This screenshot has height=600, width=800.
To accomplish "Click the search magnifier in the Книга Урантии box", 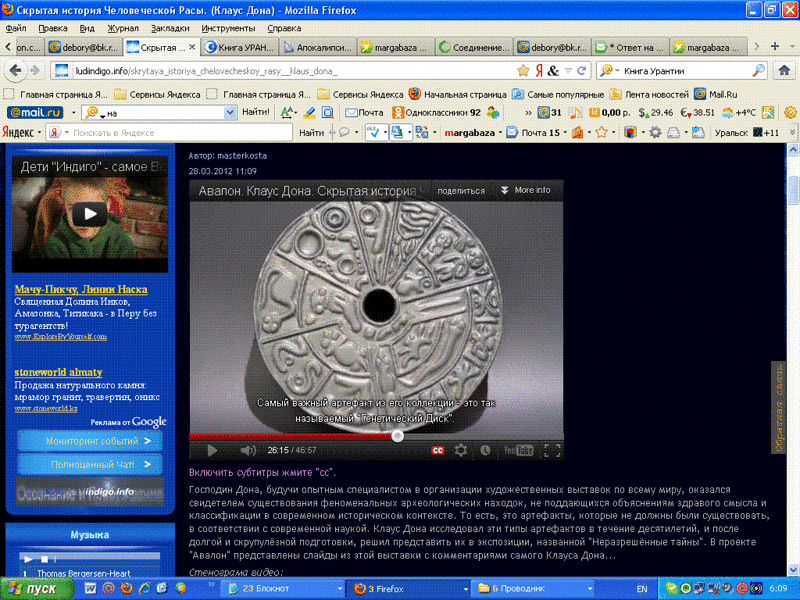I will click(x=759, y=71).
